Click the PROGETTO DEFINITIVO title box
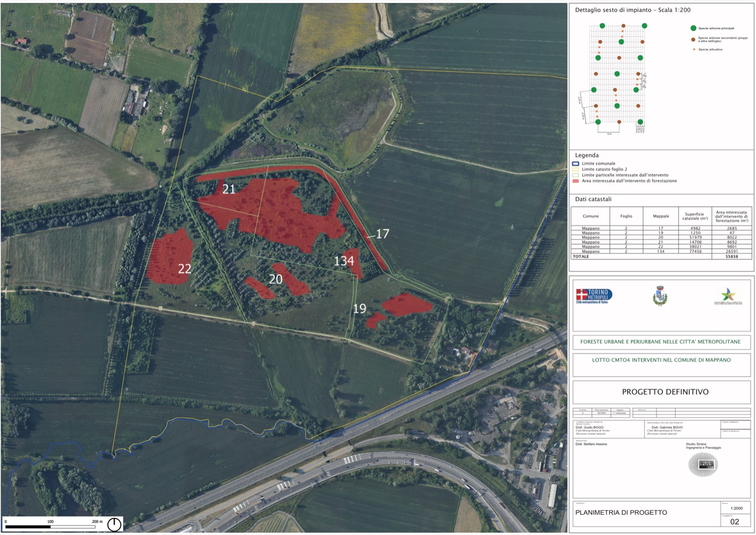The image size is (756, 535). 665,392
